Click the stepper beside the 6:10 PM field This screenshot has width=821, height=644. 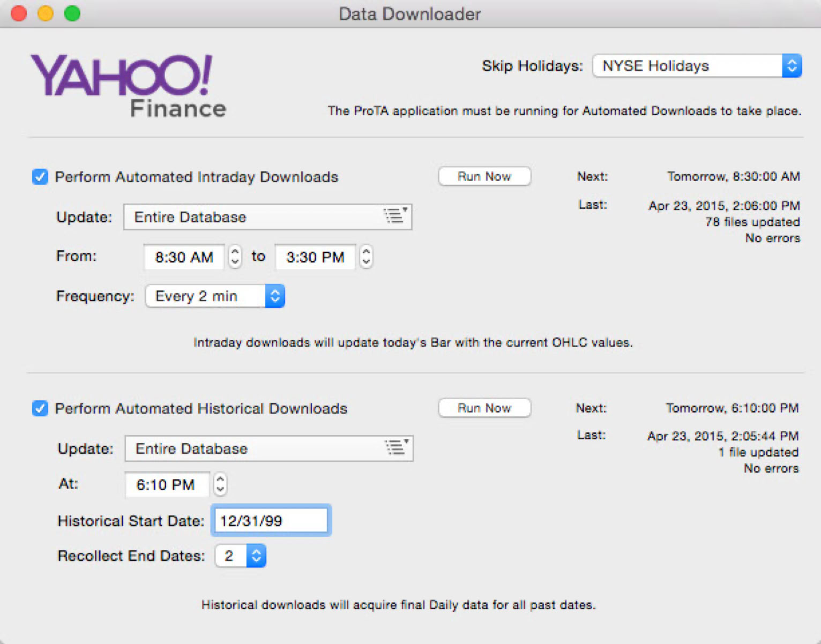pos(220,484)
